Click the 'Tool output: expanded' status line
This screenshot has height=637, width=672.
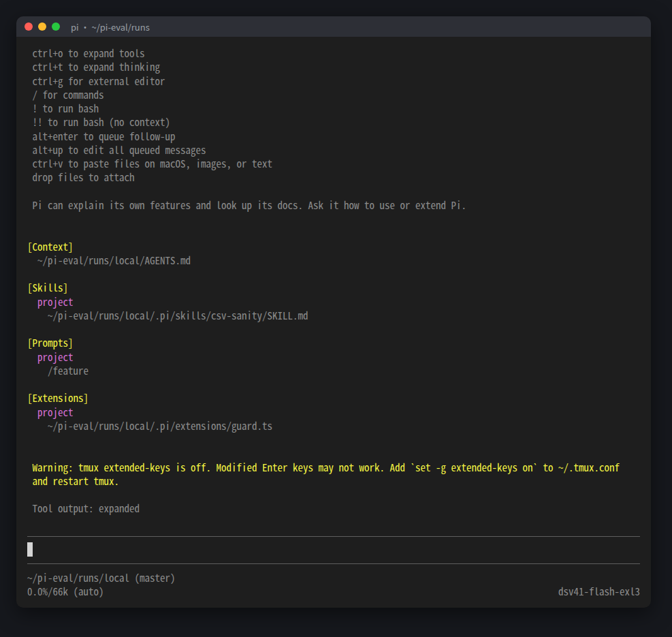[x=86, y=509]
